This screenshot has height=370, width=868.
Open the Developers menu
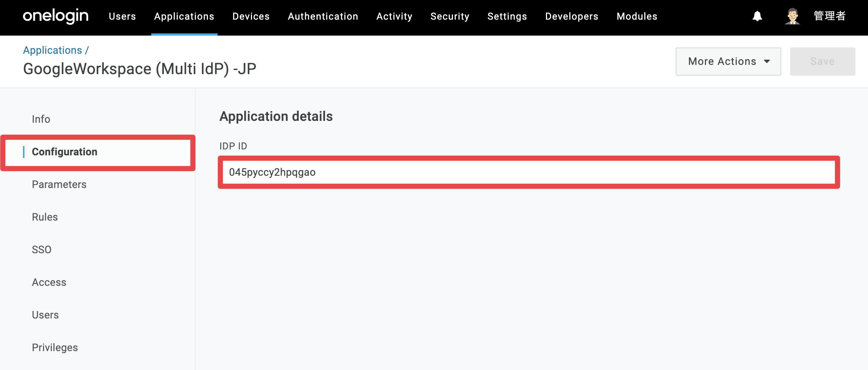pos(572,16)
